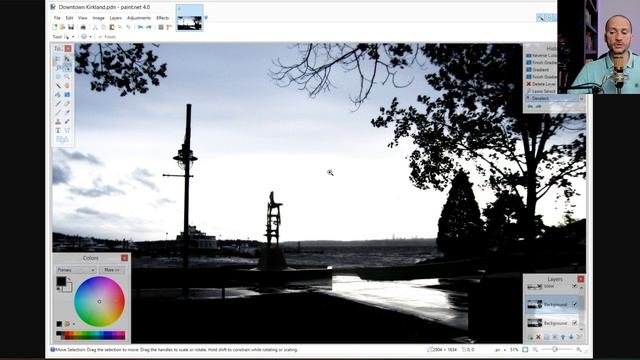Toggle visibility of selected Background layer
640x360 pixels.
coord(575,304)
